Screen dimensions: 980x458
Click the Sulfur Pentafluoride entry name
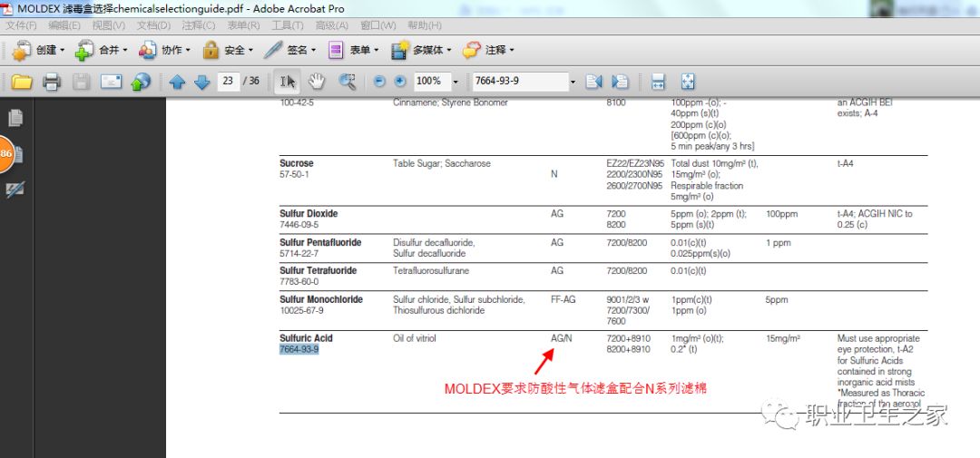pos(320,242)
